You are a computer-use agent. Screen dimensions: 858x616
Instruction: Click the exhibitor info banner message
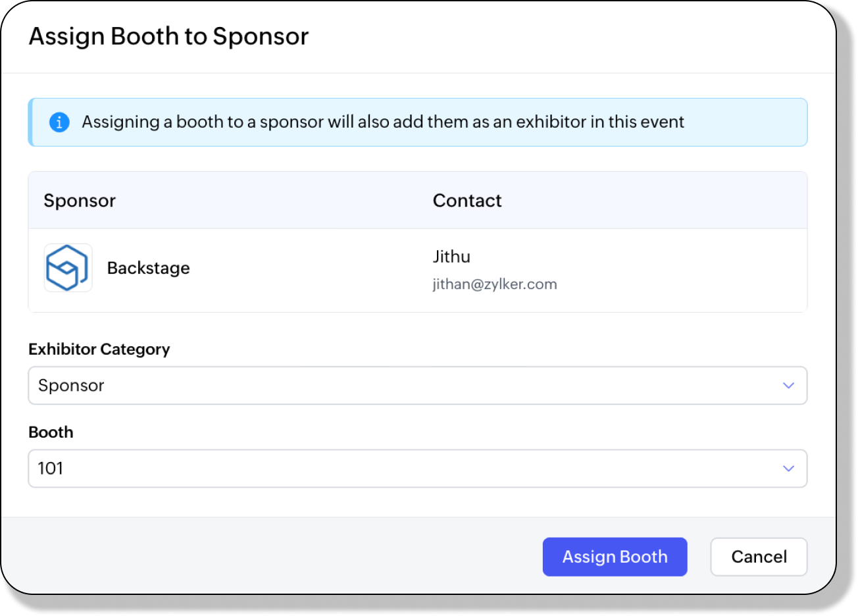tap(383, 122)
